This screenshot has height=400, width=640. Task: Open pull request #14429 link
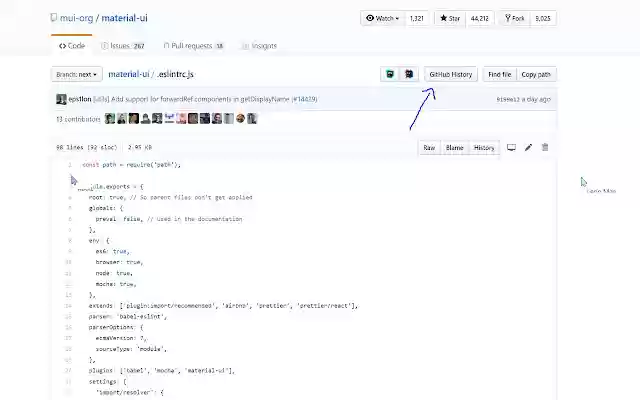pyautogui.click(x=304, y=99)
